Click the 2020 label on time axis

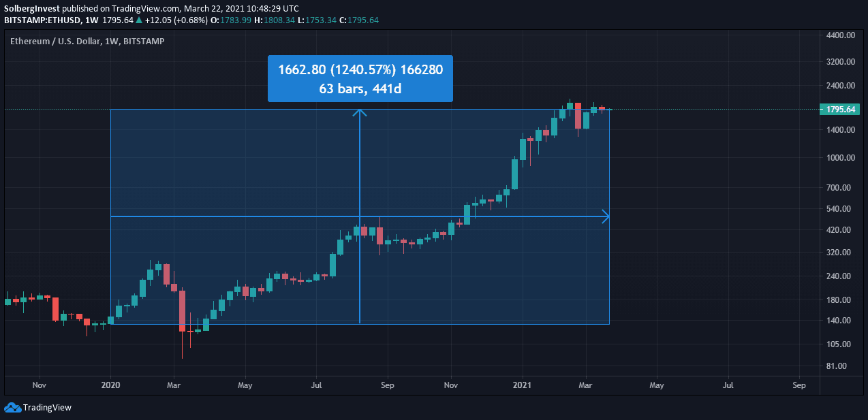(110, 385)
